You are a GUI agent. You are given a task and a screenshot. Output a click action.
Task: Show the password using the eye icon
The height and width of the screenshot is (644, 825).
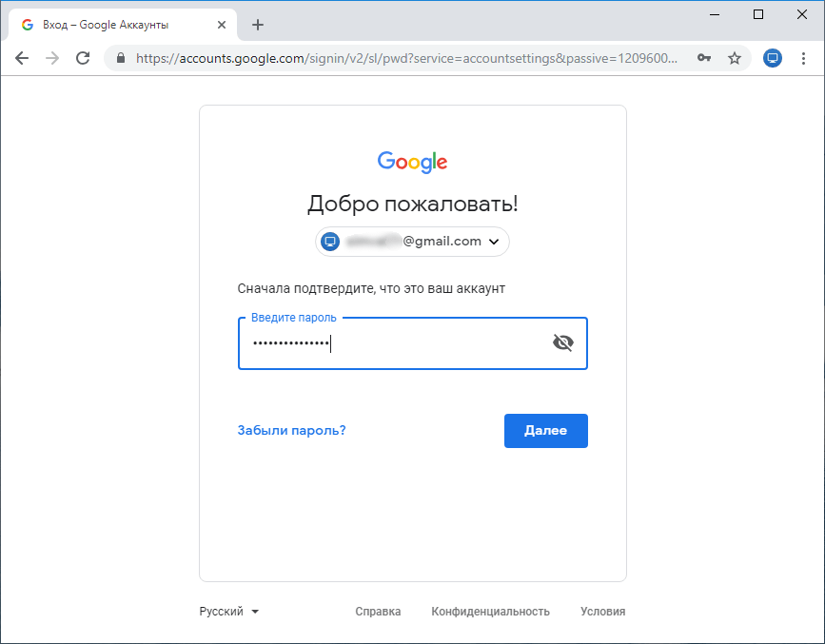tap(563, 342)
